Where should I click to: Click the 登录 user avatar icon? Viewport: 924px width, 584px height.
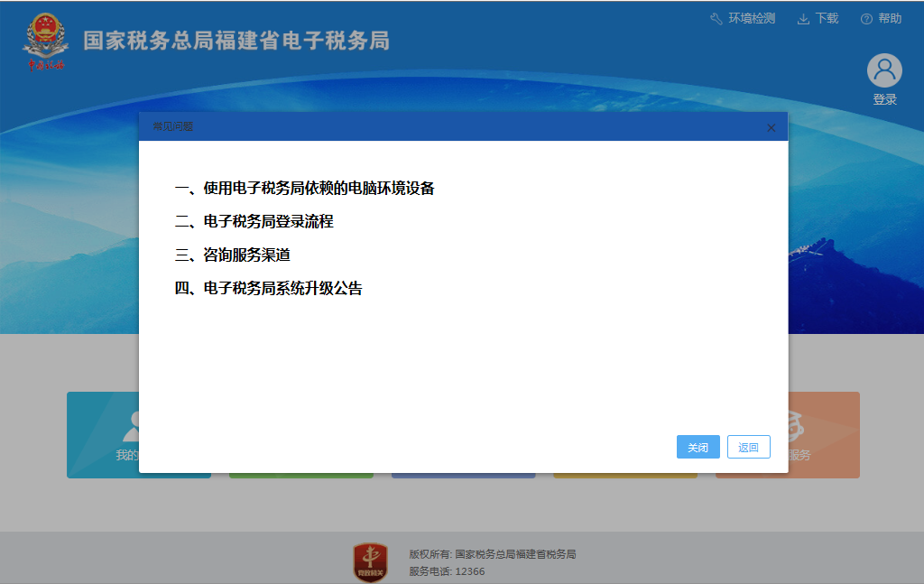point(883,70)
